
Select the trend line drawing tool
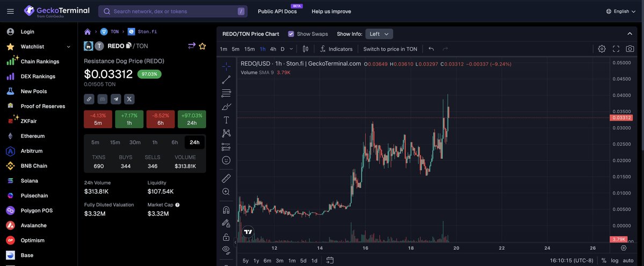(x=226, y=80)
